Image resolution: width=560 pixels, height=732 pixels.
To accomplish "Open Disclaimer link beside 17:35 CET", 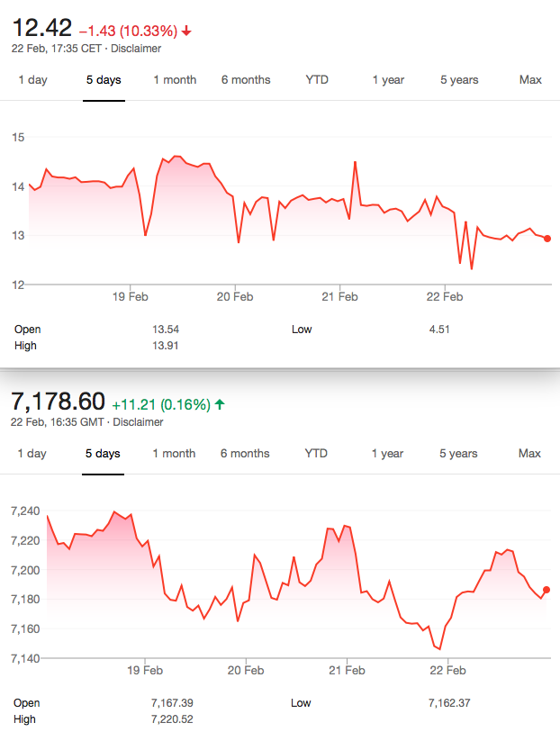I will tap(136, 49).
